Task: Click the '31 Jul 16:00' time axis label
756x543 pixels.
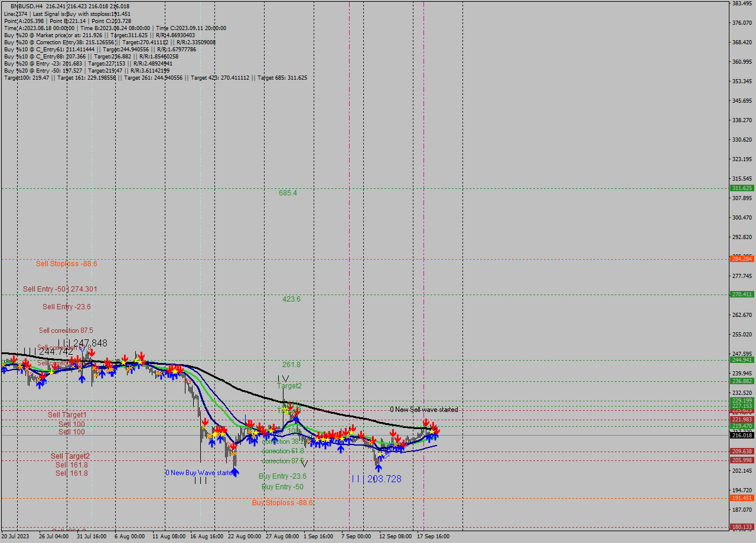Action: pos(92,537)
